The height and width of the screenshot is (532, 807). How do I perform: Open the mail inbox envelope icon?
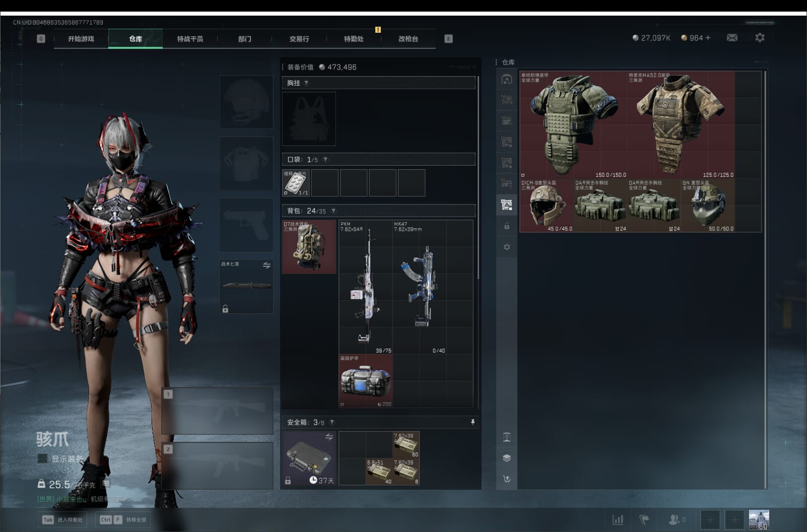coord(732,38)
